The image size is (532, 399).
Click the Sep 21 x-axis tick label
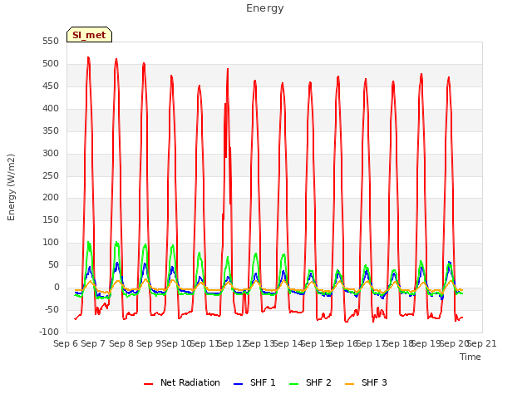pos(482,343)
